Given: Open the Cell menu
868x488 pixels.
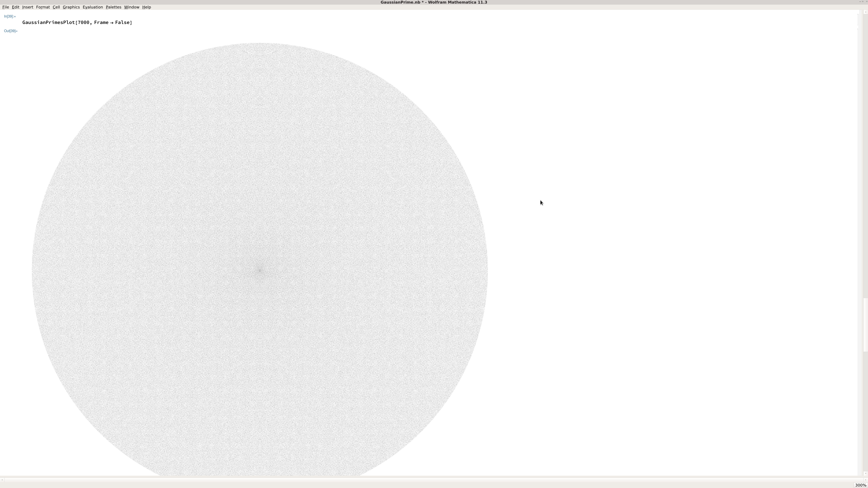Looking at the screenshot, I should tap(56, 7).
